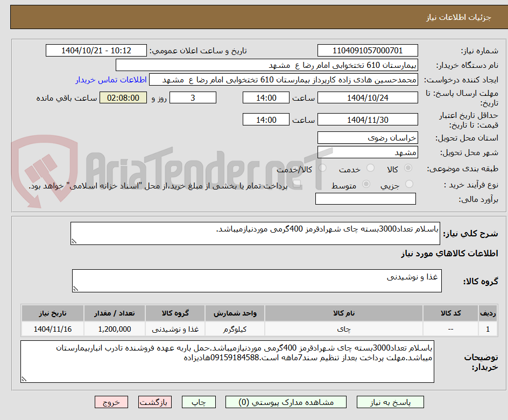This screenshot has height=420, width=508.
Task: Click the resize grip of توضیحات خریدار box
Action: coord(24,379)
